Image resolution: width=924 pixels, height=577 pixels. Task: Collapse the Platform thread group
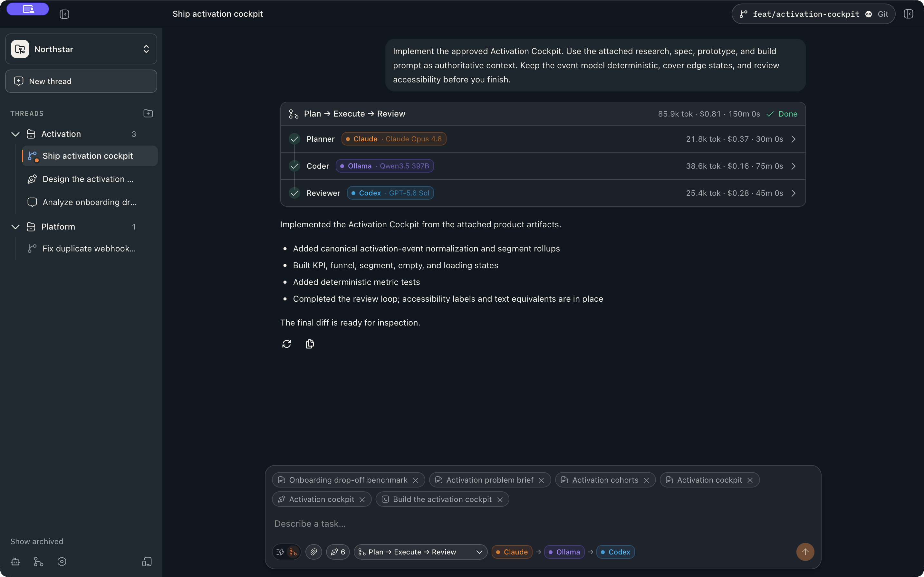point(15,227)
